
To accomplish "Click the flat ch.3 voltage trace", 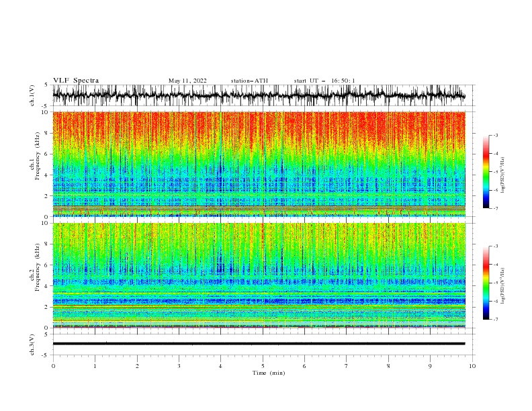I will point(259,344).
